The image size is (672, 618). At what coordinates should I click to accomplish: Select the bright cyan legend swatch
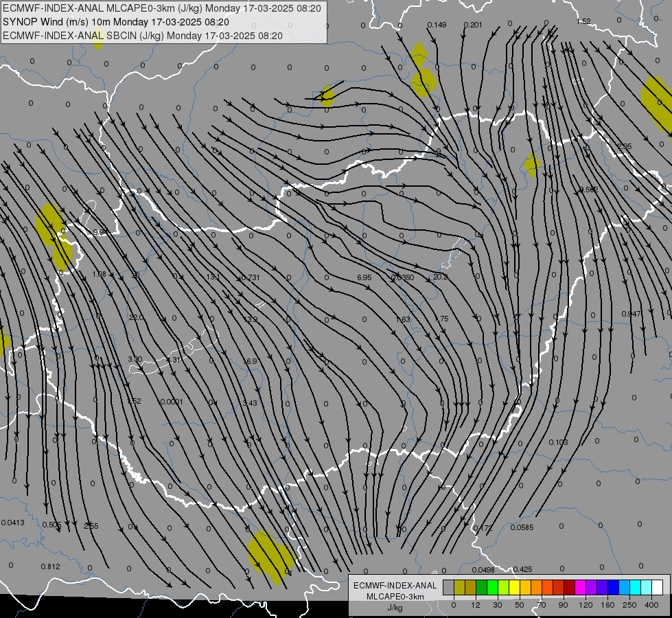coord(636,587)
